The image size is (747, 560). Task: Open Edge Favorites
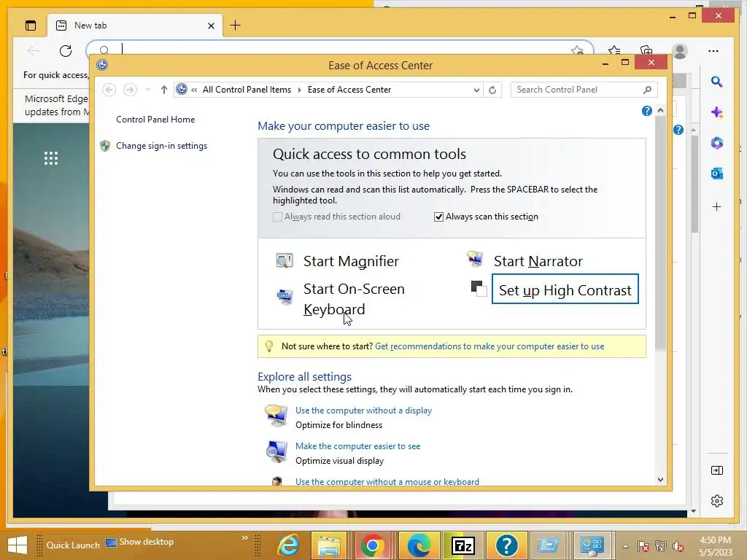[614, 50]
